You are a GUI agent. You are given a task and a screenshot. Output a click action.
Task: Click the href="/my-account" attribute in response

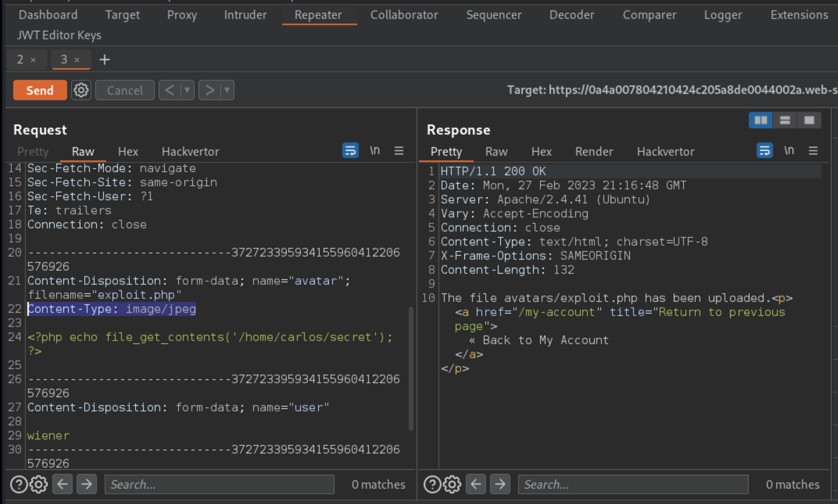[x=539, y=312]
